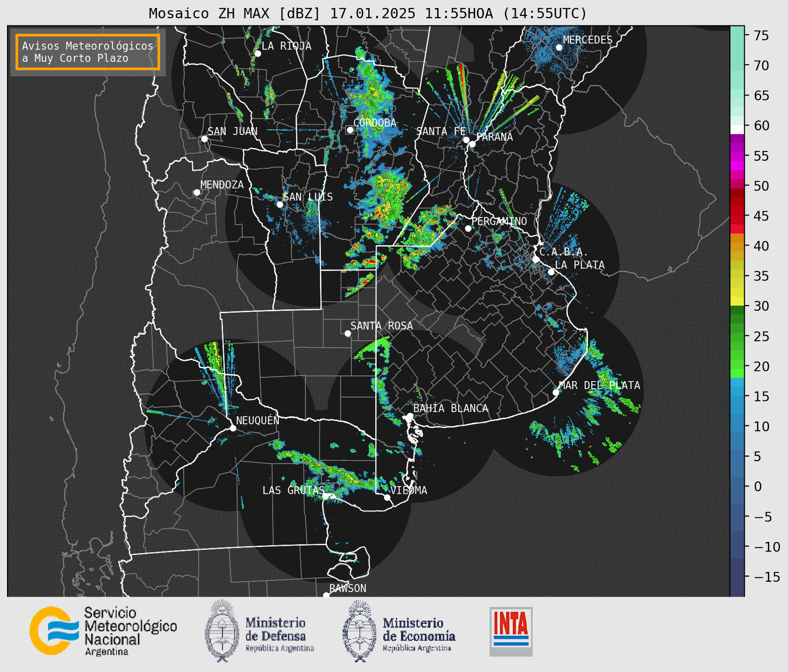Viewport: 788px width, 672px height.
Task: Click the 25 dBZ green band on scale
Action: [737, 336]
